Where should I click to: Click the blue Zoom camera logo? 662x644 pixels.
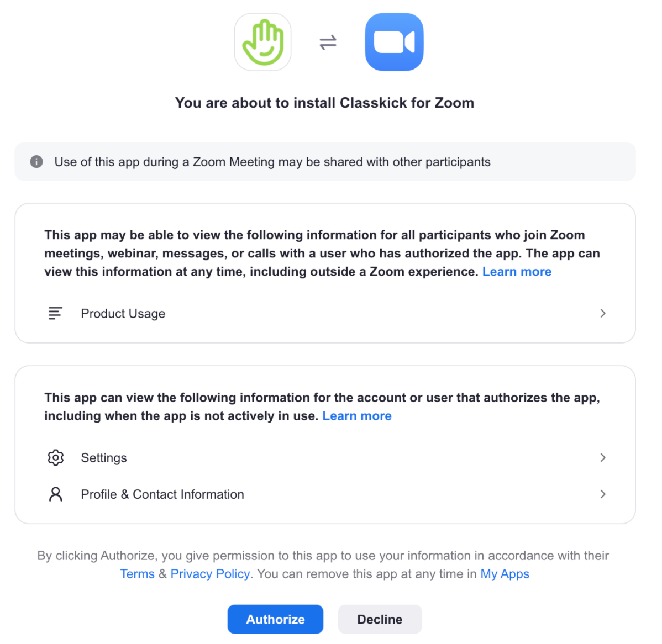point(394,43)
